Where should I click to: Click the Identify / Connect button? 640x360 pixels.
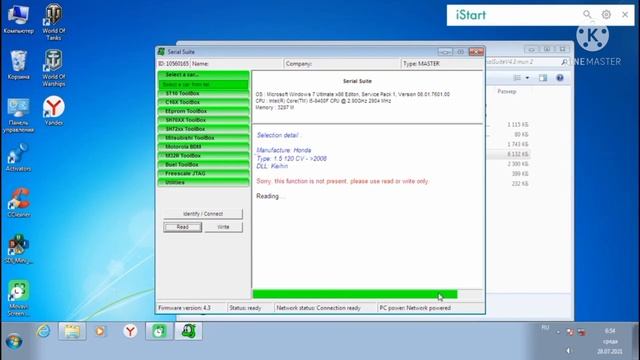203,214
